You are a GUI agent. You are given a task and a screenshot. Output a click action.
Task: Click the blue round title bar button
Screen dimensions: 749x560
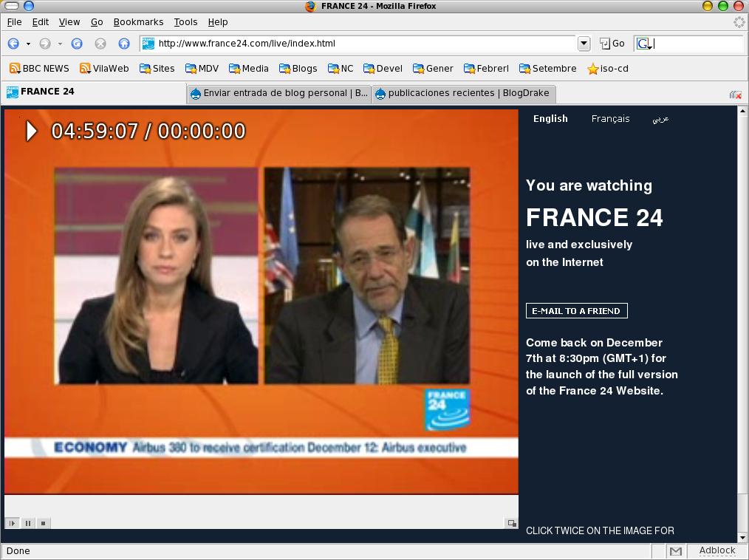coord(29,6)
